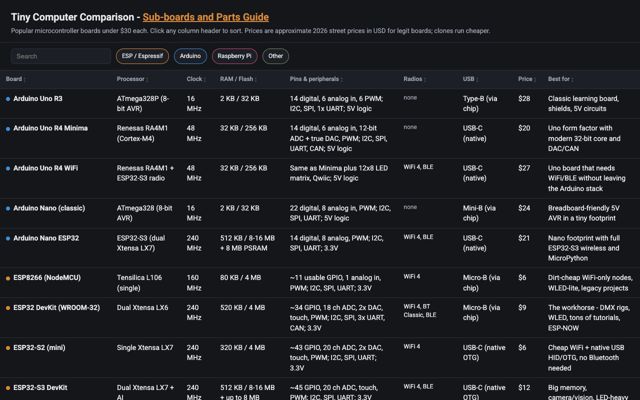Click the Dirt-cheap WiFi-only nodes description
The image size is (640, 400).
[x=590, y=283]
